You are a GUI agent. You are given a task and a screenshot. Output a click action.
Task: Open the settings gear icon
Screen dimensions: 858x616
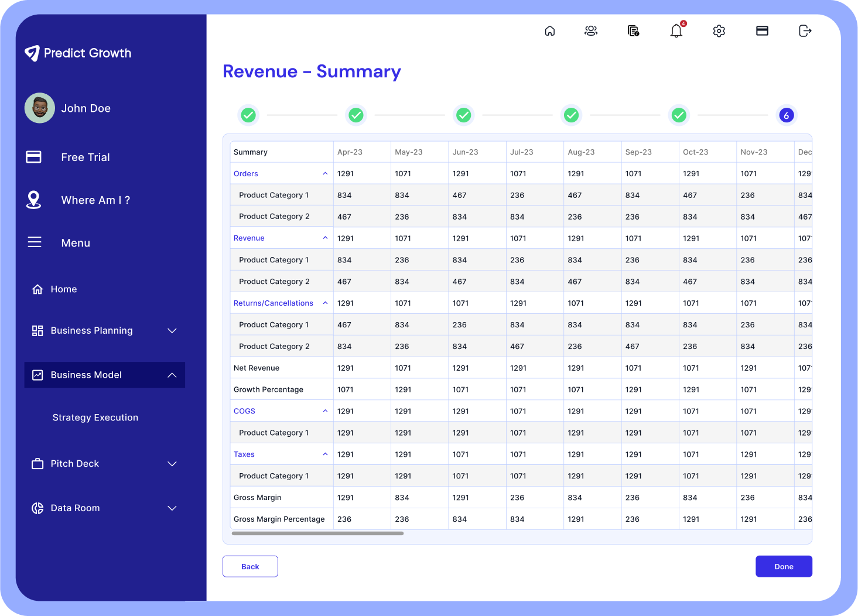pyautogui.click(x=719, y=31)
